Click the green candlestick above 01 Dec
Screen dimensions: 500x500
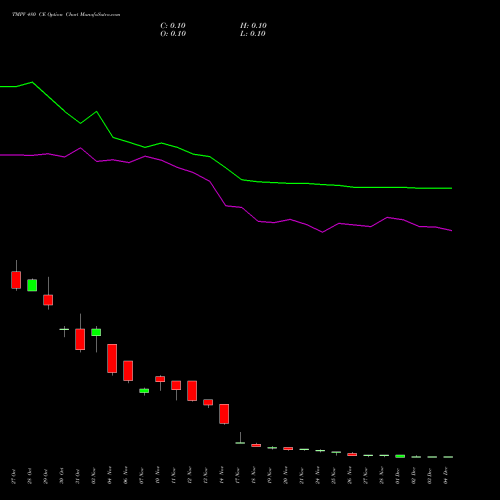[x=400, y=456]
